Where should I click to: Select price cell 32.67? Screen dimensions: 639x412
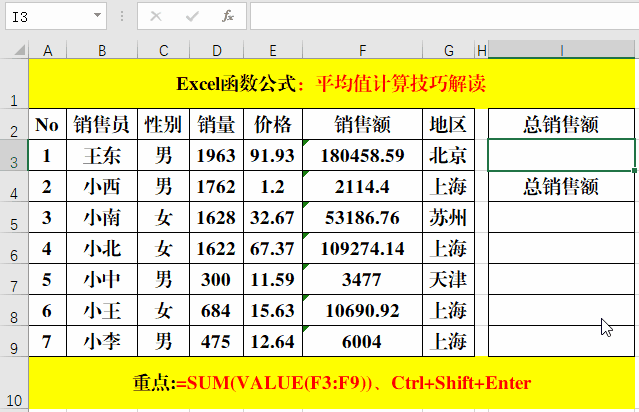273,217
